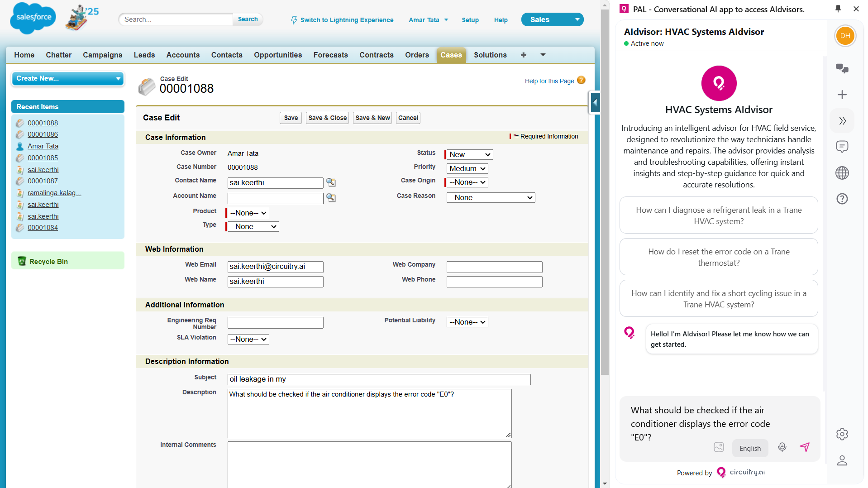The image size is (868, 488).
Task: Click Switch to Lightning Experience link
Action: tap(347, 20)
